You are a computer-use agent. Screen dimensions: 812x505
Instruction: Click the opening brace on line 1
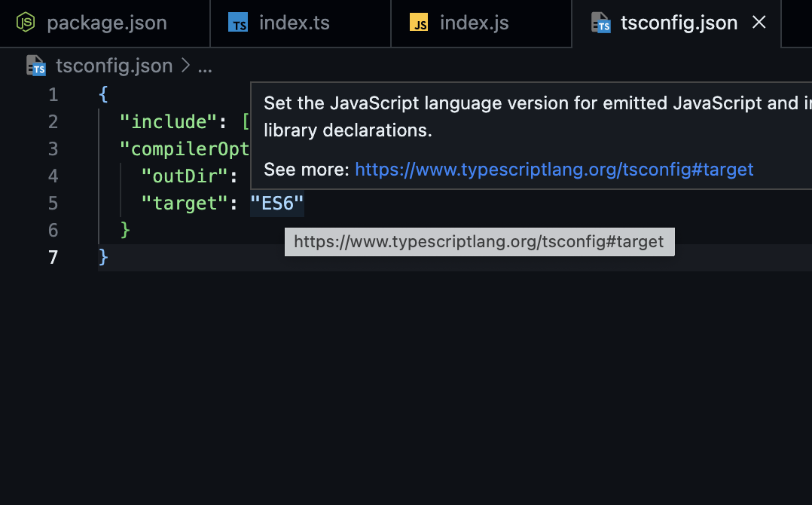point(103,95)
